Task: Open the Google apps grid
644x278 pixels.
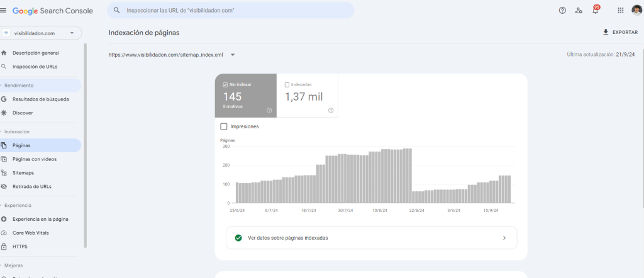Action: [x=621, y=11]
